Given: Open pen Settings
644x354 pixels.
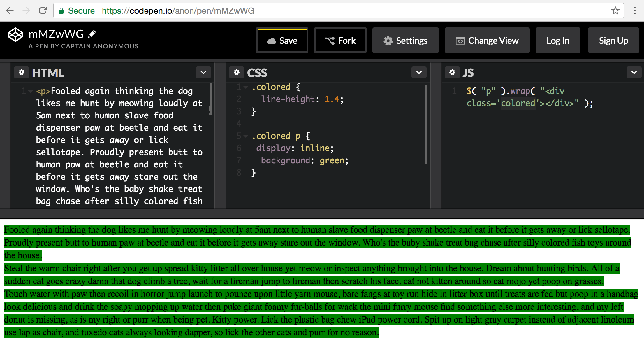Looking at the screenshot, I should [x=405, y=41].
